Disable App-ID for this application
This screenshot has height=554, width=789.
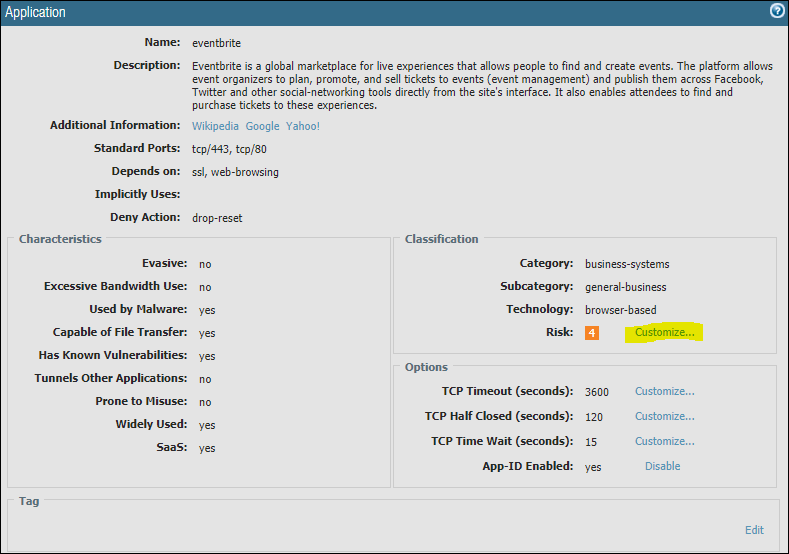tap(662, 466)
